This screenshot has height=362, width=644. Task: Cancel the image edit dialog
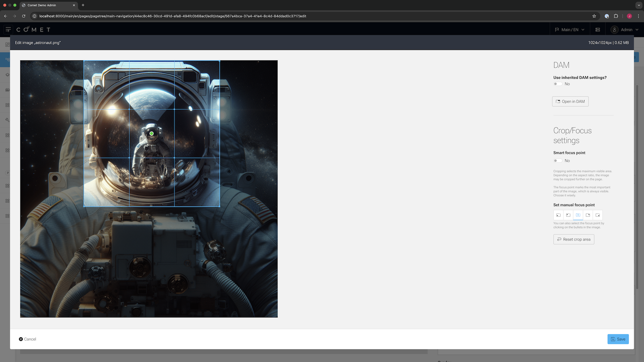[28, 339]
